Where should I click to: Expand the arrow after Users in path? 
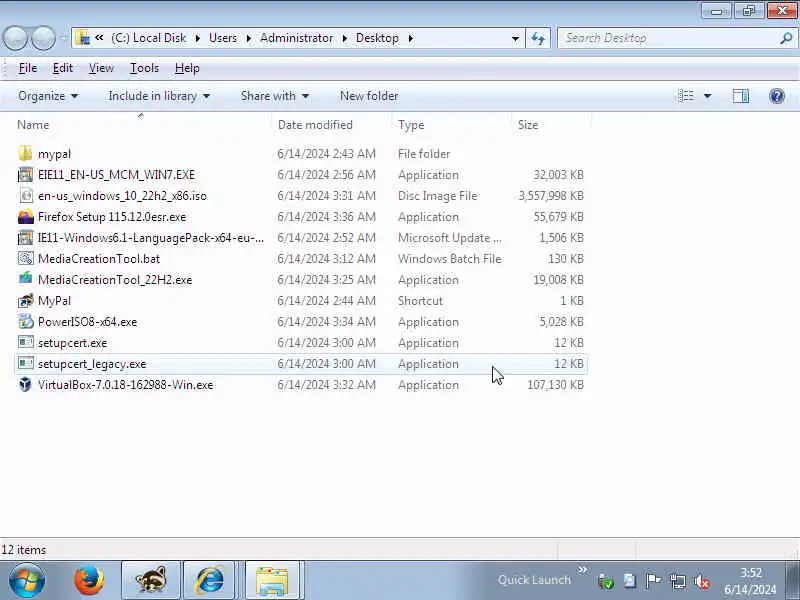point(249,38)
